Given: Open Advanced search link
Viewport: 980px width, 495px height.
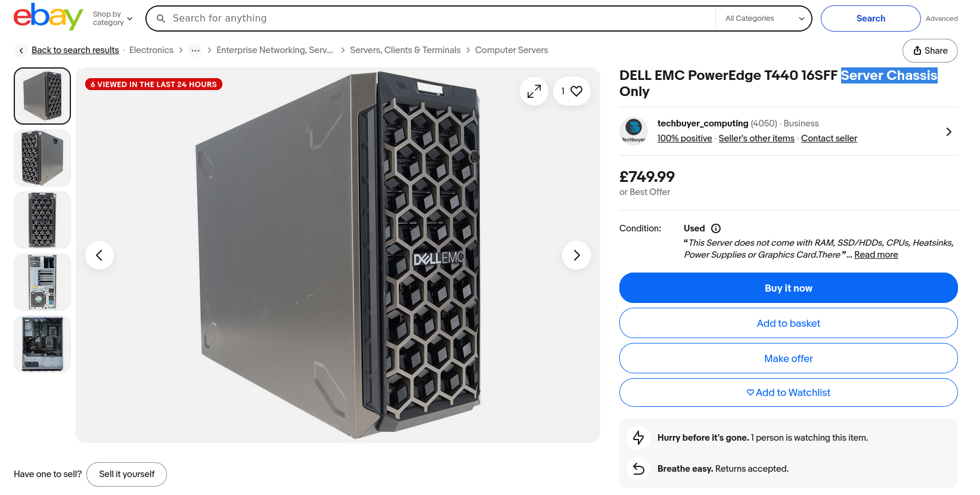Looking at the screenshot, I should coord(941,18).
